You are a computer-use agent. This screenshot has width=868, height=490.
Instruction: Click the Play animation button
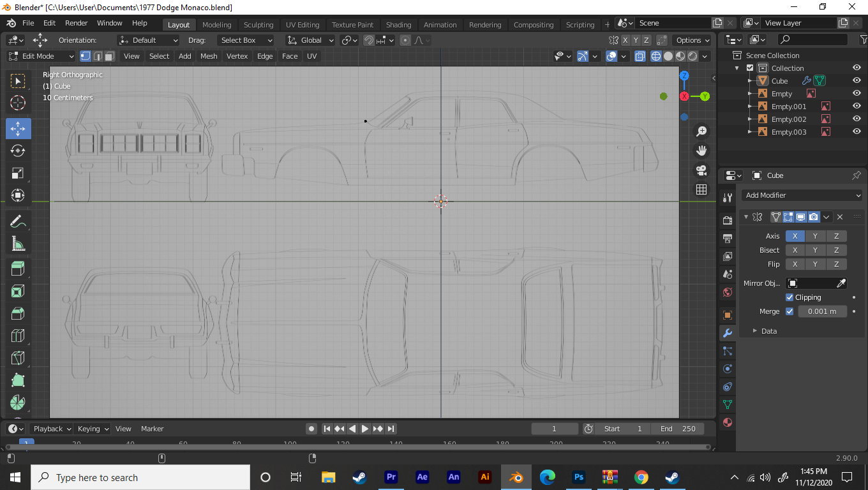365,429
